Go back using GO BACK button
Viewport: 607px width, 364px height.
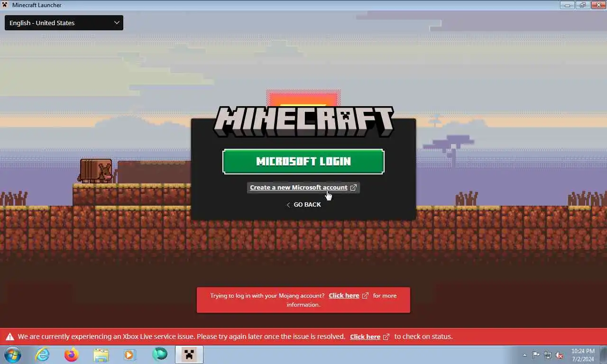[303, 204]
